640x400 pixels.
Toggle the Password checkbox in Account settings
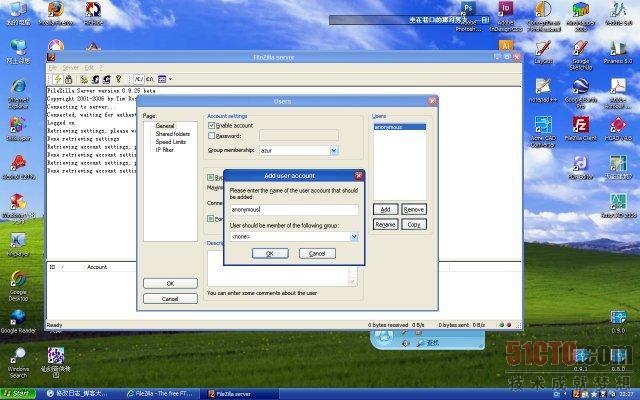(x=211, y=136)
